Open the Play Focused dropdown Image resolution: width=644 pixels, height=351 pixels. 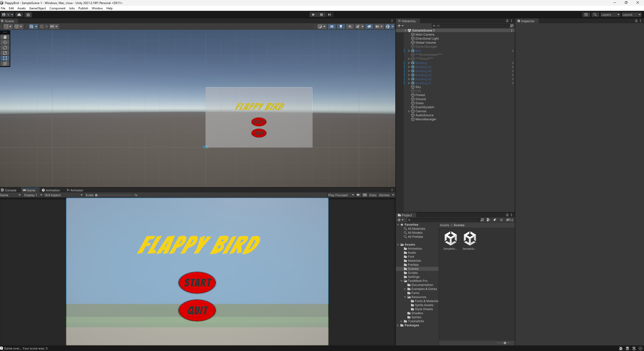point(341,195)
